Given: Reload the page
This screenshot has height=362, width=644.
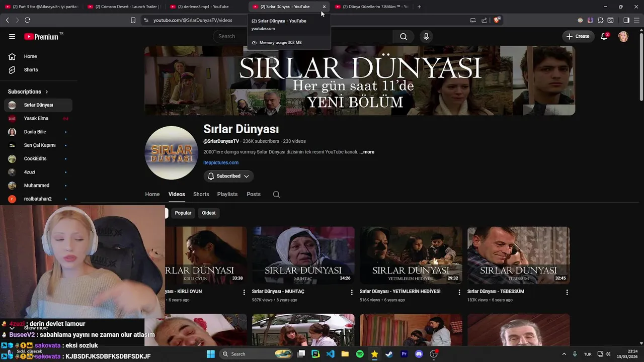Looking at the screenshot, I should pyautogui.click(x=27, y=20).
